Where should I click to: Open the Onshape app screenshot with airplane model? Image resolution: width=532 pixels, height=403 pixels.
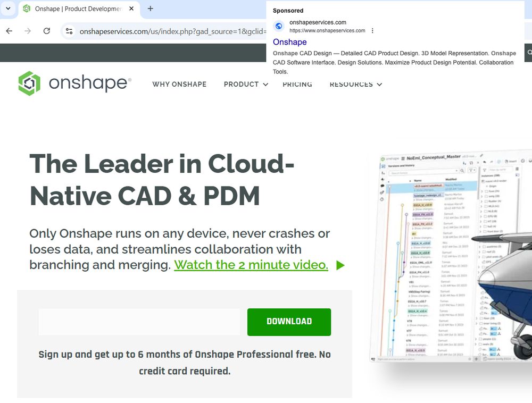(451, 256)
